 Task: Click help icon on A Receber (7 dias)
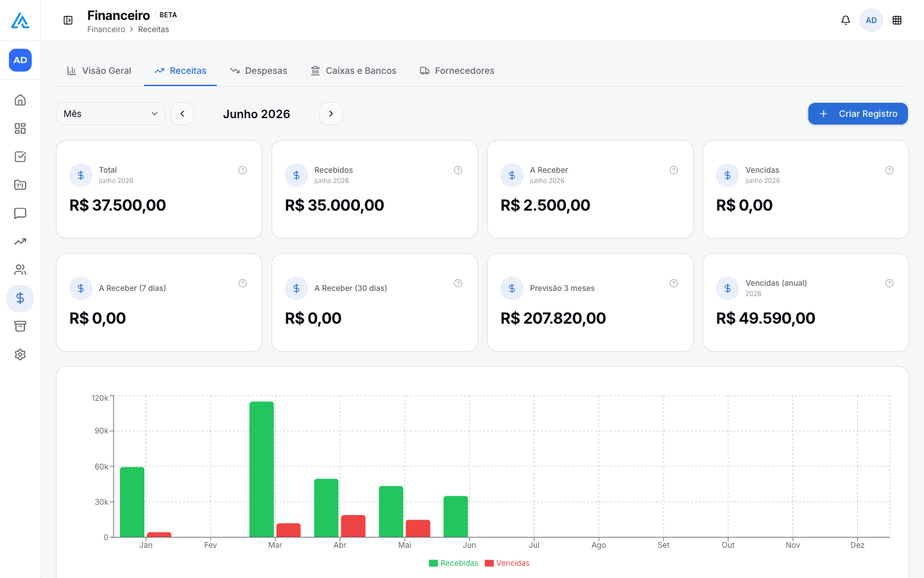coord(243,283)
